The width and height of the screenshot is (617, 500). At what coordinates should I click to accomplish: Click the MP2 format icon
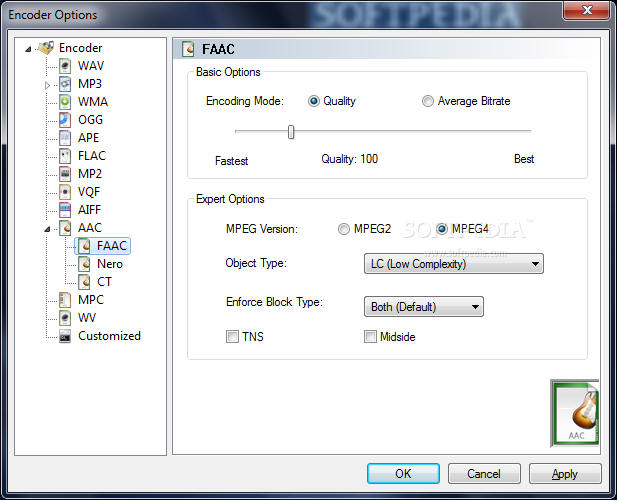[65, 174]
